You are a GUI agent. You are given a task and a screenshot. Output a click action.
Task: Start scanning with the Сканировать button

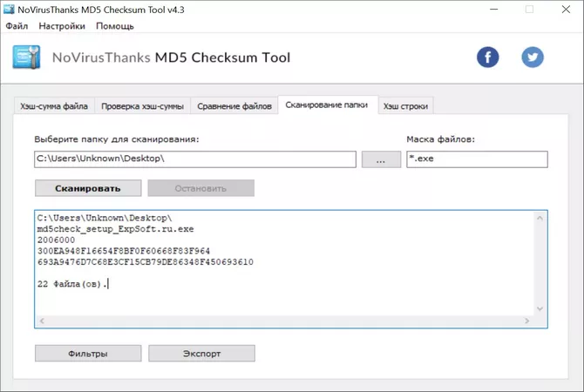pyautogui.click(x=88, y=188)
